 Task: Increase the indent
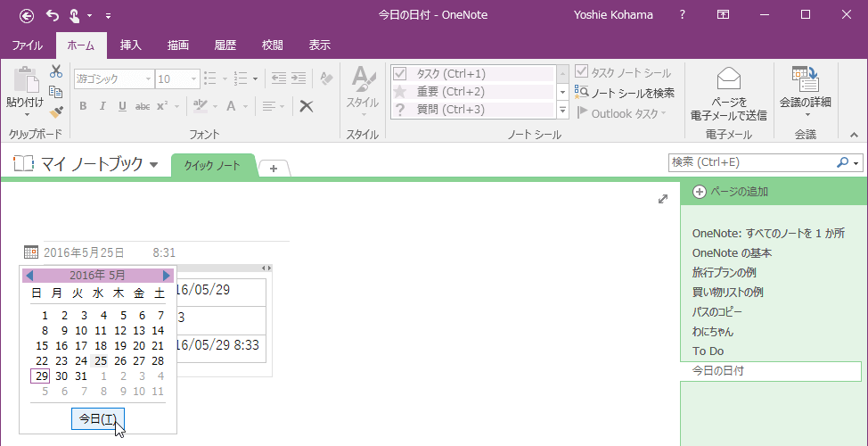point(299,78)
